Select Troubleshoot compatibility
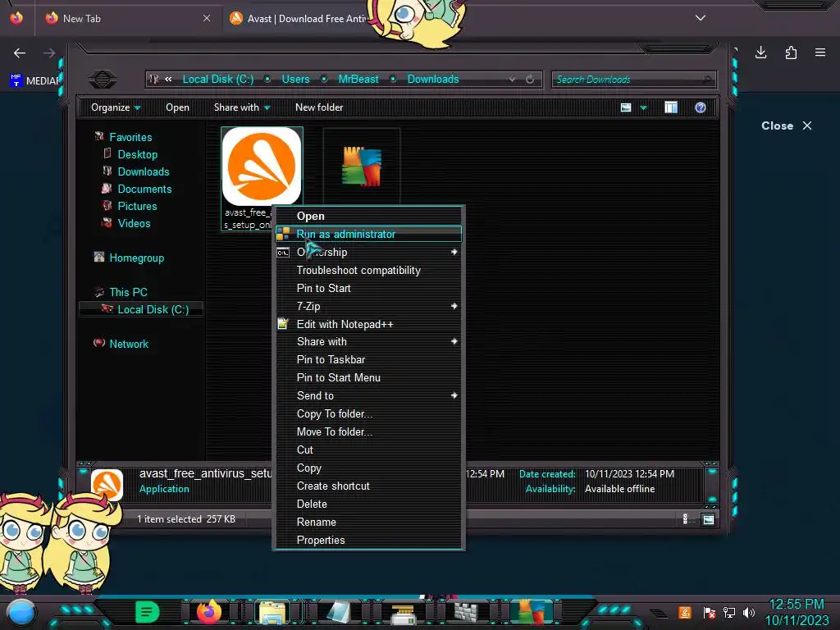840x630 pixels. pos(368,270)
